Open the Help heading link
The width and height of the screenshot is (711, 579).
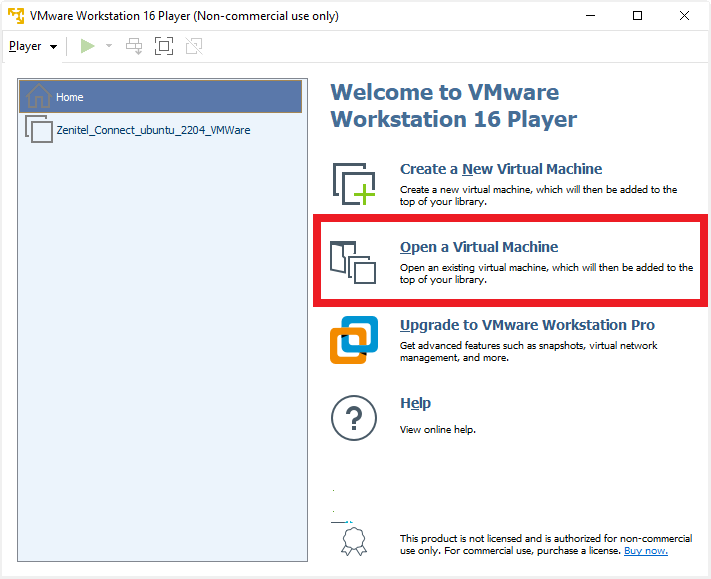click(x=415, y=403)
